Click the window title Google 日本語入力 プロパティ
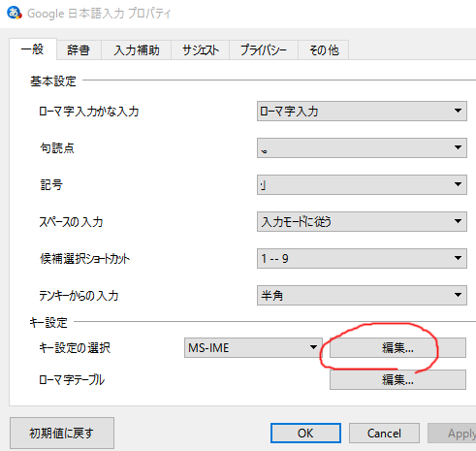Screen dimensions: 476x451 point(99,14)
